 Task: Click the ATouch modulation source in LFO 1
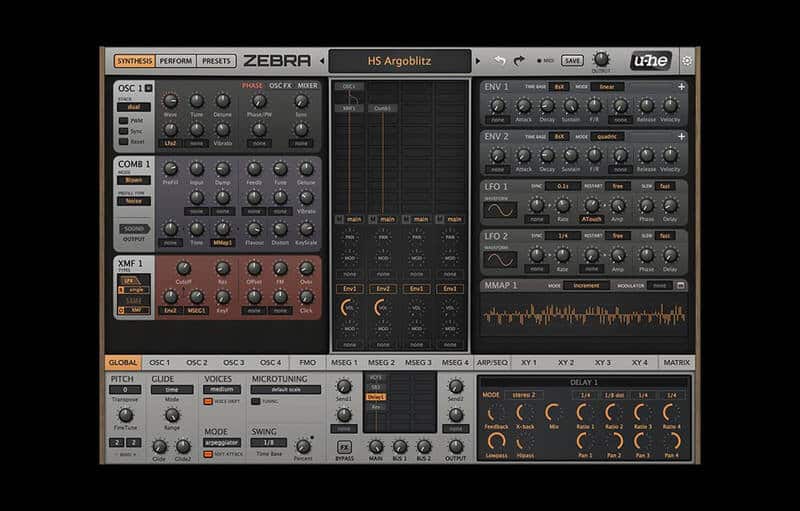click(592, 219)
